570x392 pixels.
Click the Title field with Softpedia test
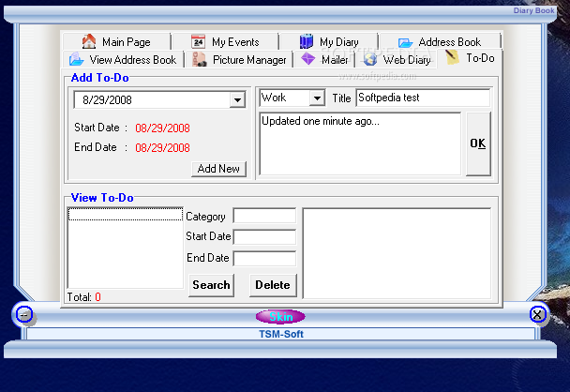pos(423,98)
